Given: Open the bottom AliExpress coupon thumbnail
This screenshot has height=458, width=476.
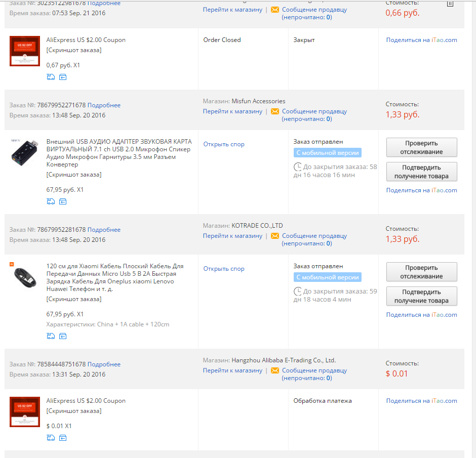Looking at the screenshot, I should 25,412.
